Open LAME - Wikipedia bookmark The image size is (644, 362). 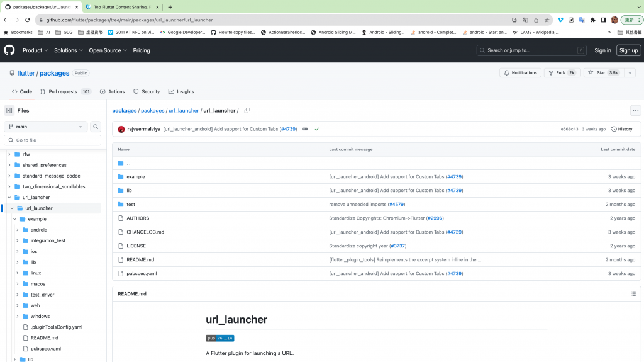pos(535,32)
